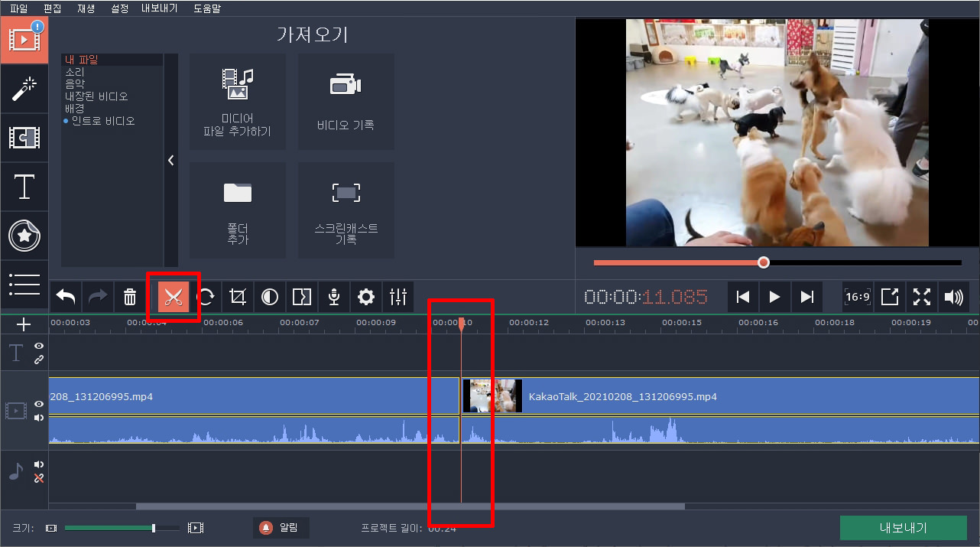Open the Color adjustments tool
This screenshot has height=547, width=980.
coord(269,297)
